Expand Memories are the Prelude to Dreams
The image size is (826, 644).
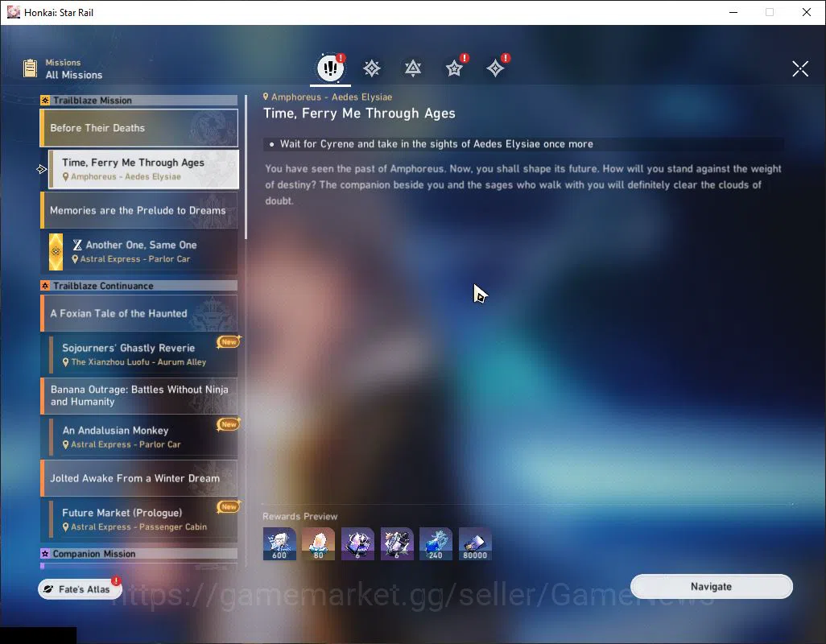139,210
